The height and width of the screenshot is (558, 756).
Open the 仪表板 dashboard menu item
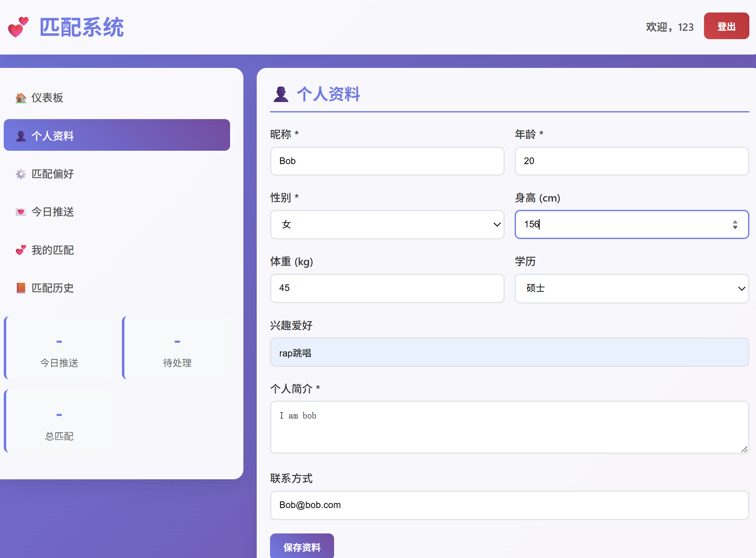coord(117,97)
